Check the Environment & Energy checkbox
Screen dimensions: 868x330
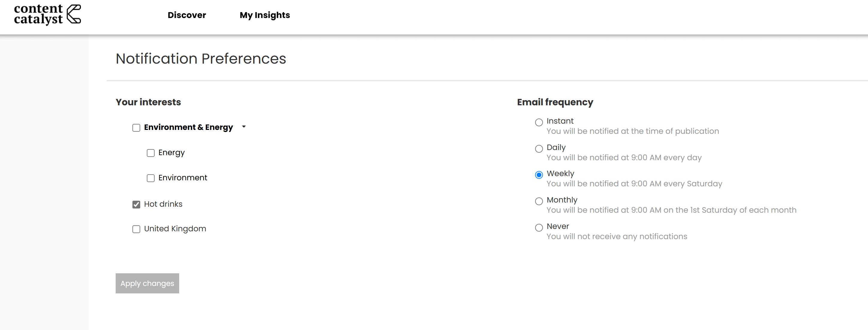[x=136, y=127]
